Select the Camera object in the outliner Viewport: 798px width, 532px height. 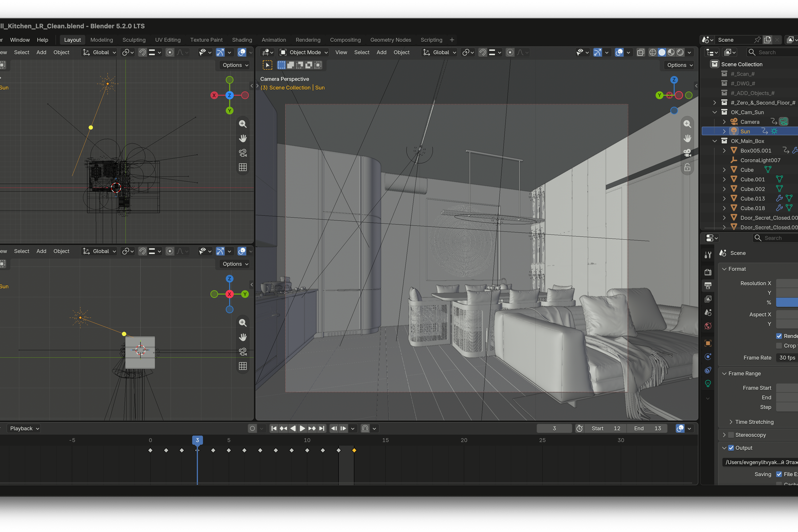coord(749,122)
